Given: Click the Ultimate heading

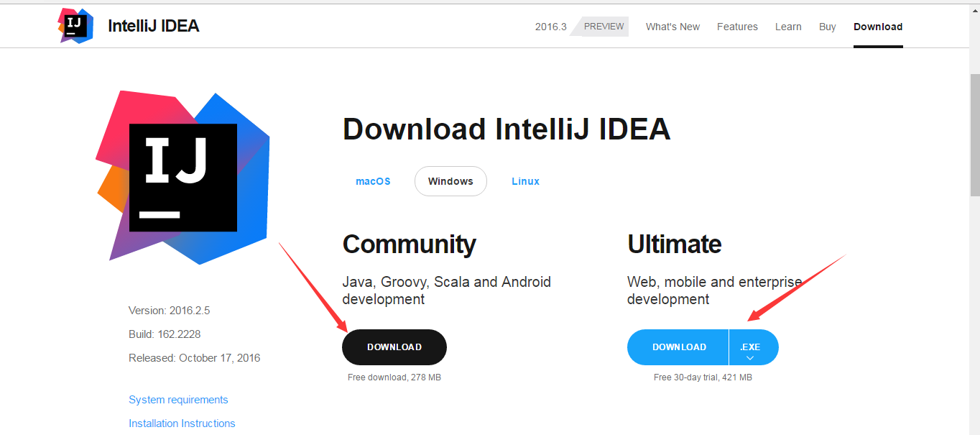Looking at the screenshot, I should 674,244.
